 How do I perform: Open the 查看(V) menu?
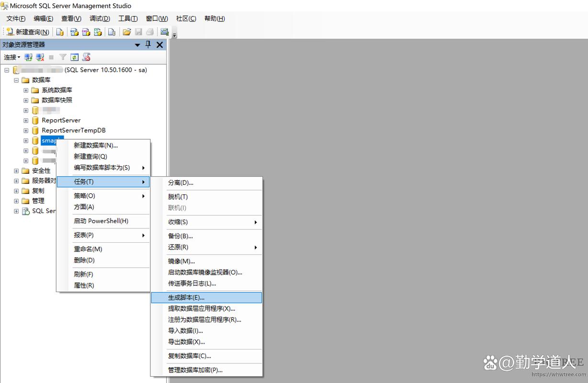point(71,19)
